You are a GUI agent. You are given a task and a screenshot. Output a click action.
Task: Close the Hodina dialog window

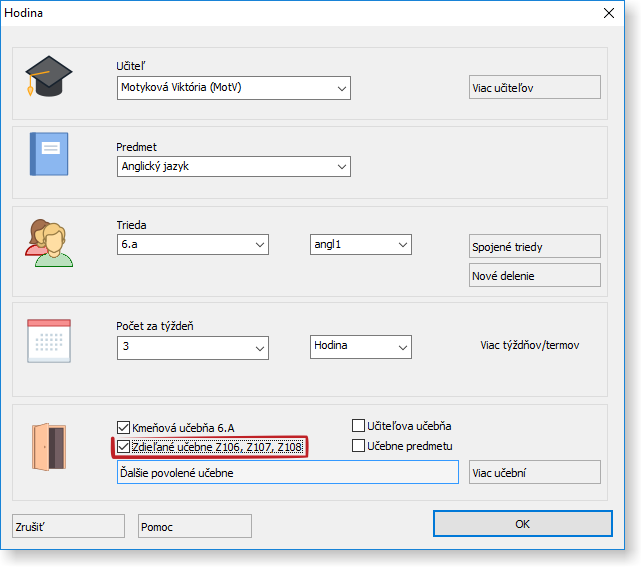608,14
